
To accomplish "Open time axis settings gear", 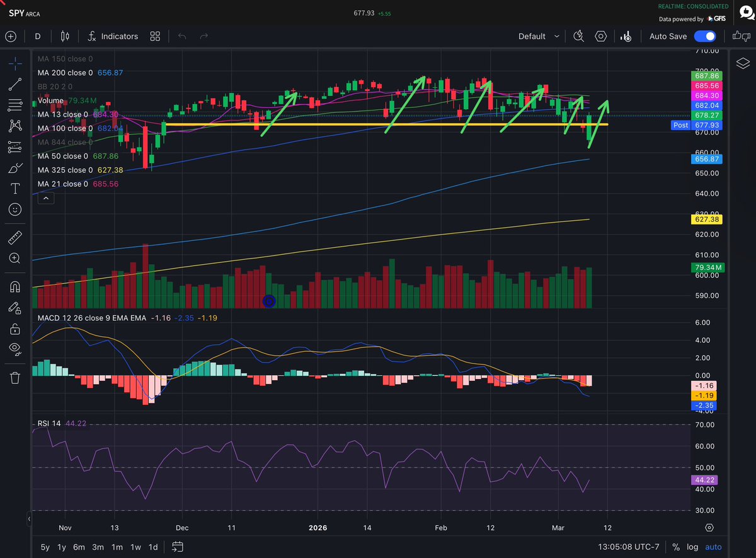I will coord(709,527).
